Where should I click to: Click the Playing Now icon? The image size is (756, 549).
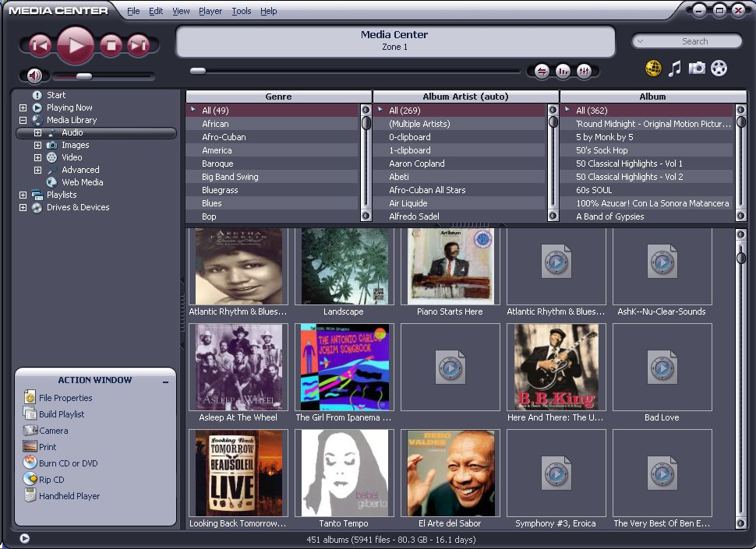point(37,108)
